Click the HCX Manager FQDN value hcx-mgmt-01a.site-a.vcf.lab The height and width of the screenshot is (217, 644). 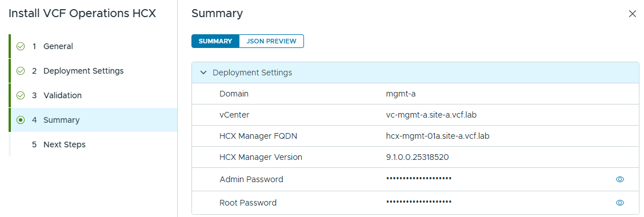pyautogui.click(x=438, y=136)
